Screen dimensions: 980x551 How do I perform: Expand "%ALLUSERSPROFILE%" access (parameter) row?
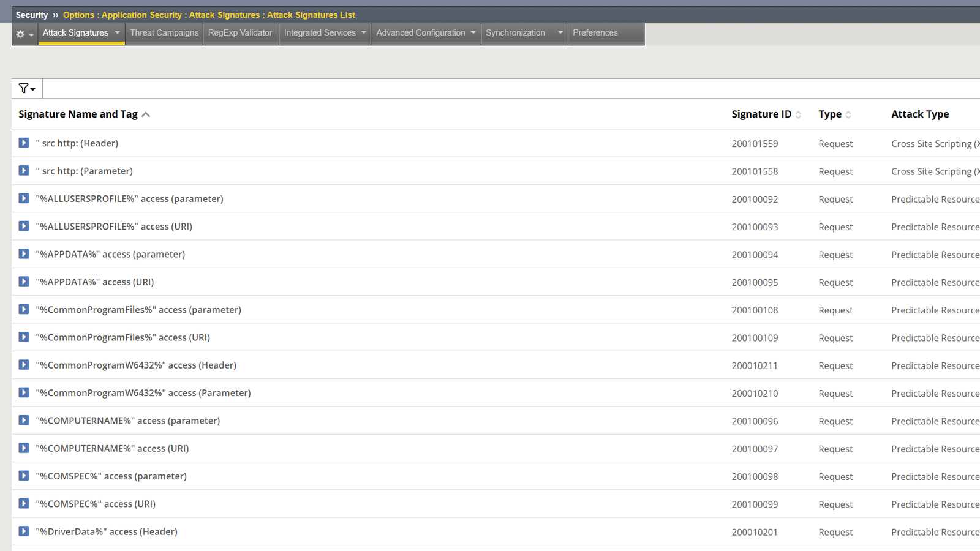24,198
